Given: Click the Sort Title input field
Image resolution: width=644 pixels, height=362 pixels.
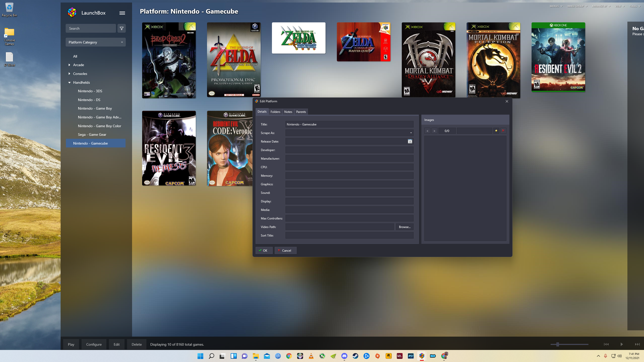Looking at the screenshot, I should [349, 236].
